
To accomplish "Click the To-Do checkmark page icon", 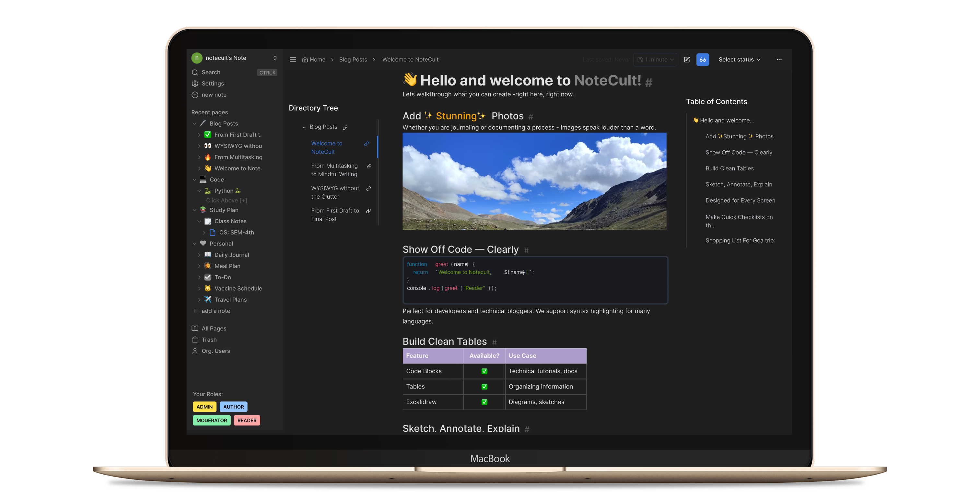I will pos(208,277).
